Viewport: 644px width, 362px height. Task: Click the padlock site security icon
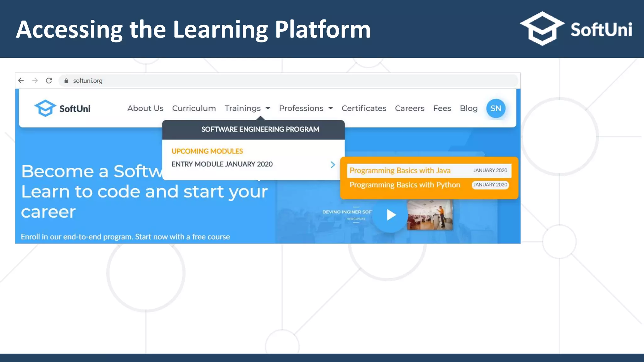click(66, 81)
